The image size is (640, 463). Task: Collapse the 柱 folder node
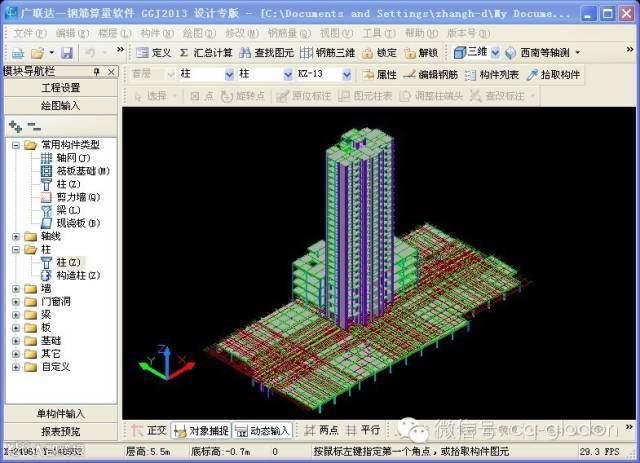(x=16, y=249)
